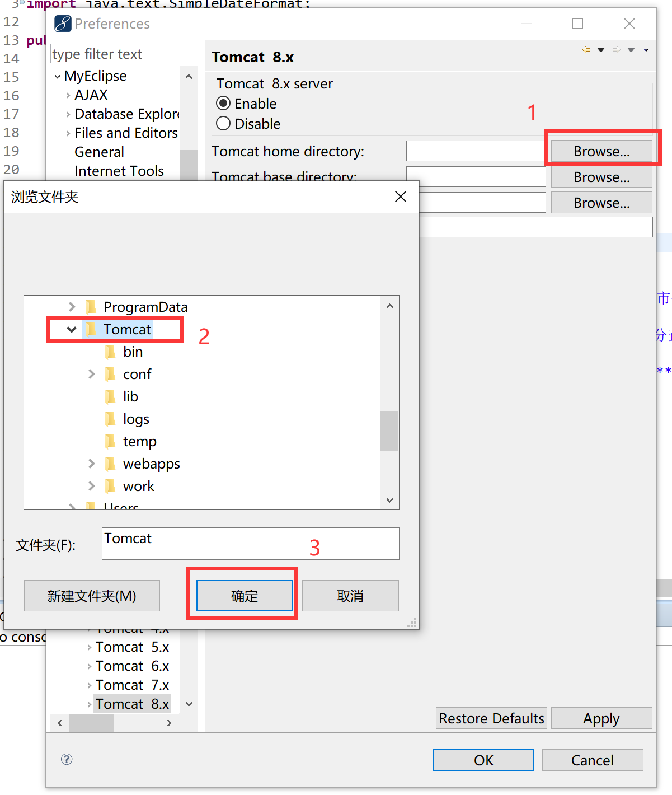Click Browse for Tomcat base directory

tap(601, 177)
